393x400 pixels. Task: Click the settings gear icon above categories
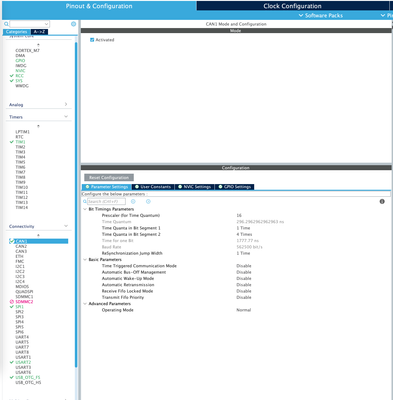[x=73, y=24]
